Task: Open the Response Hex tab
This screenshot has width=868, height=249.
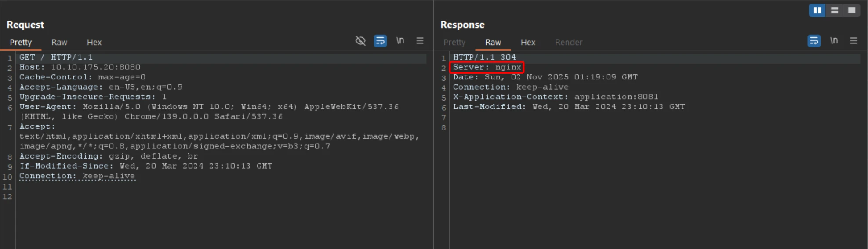Action: [528, 42]
